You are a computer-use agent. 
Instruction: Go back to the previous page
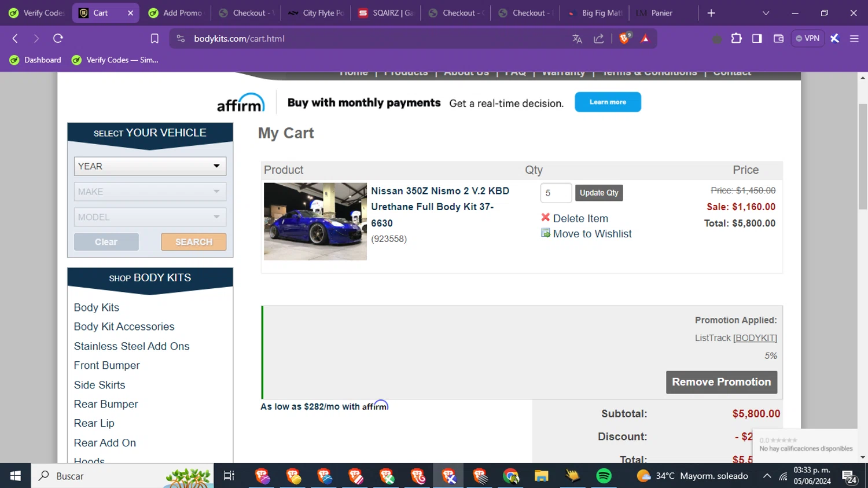[16, 39]
